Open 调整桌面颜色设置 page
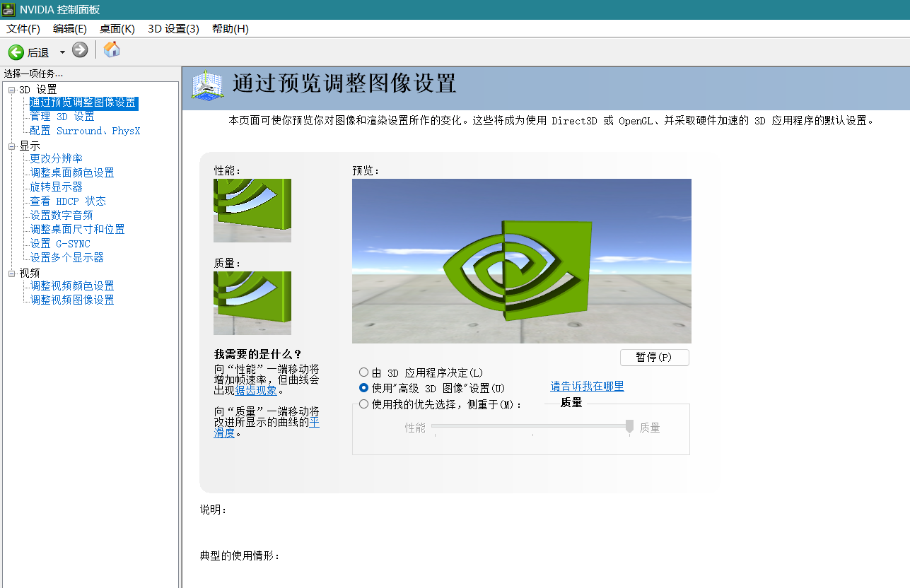The height and width of the screenshot is (588, 910). click(72, 172)
